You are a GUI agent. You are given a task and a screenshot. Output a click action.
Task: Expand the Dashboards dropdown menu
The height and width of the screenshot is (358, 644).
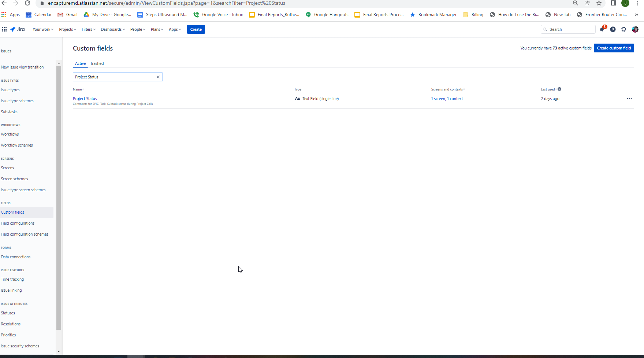pos(113,29)
